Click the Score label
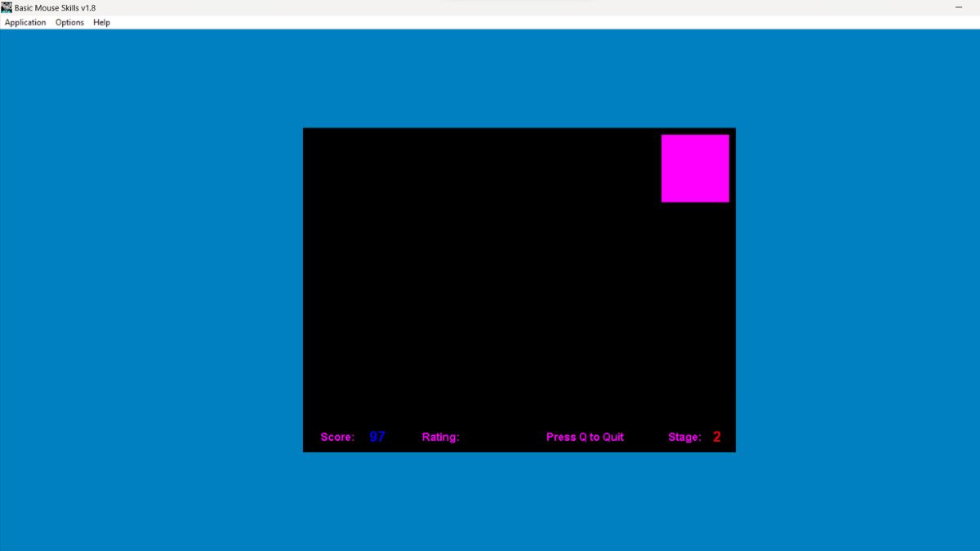980x551 pixels. tap(336, 437)
